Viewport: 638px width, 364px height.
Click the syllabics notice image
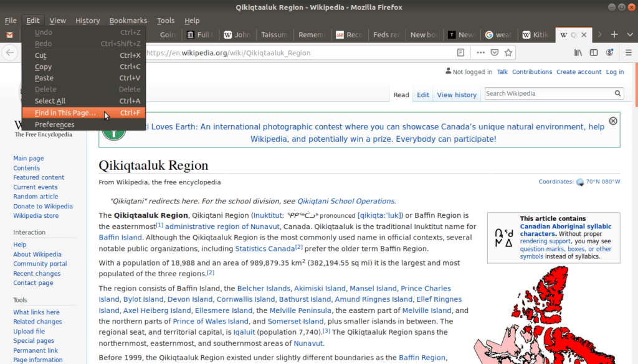click(503, 238)
